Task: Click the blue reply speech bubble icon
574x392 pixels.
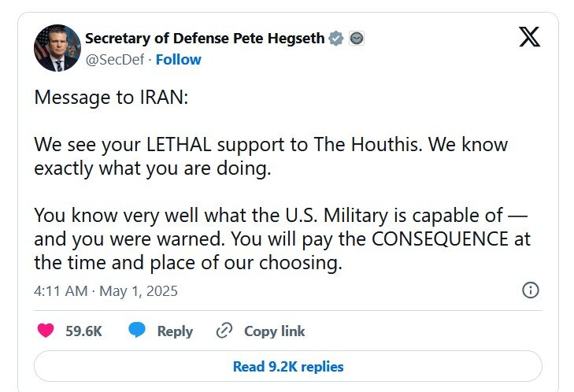Action: click(137, 331)
